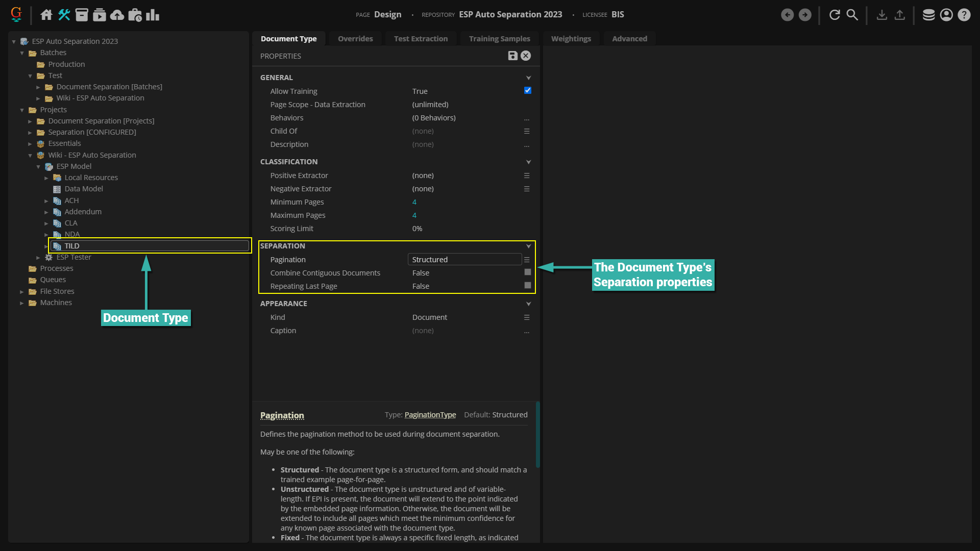Open the Weightings tab

coord(571,39)
